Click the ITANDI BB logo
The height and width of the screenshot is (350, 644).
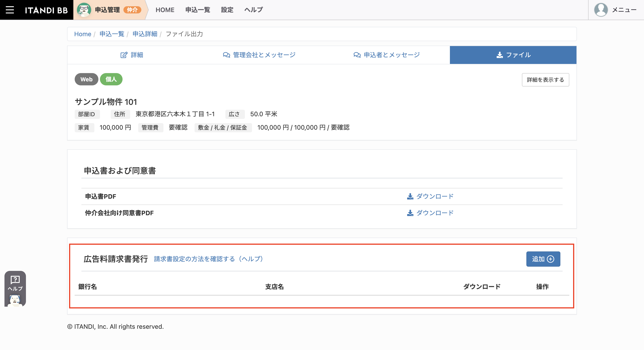(46, 10)
